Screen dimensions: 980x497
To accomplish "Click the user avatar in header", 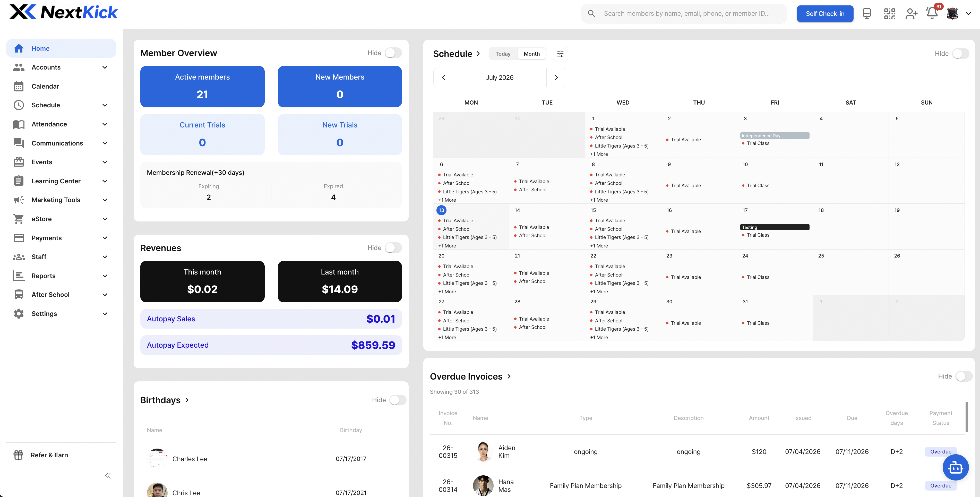I will point(952,14).
